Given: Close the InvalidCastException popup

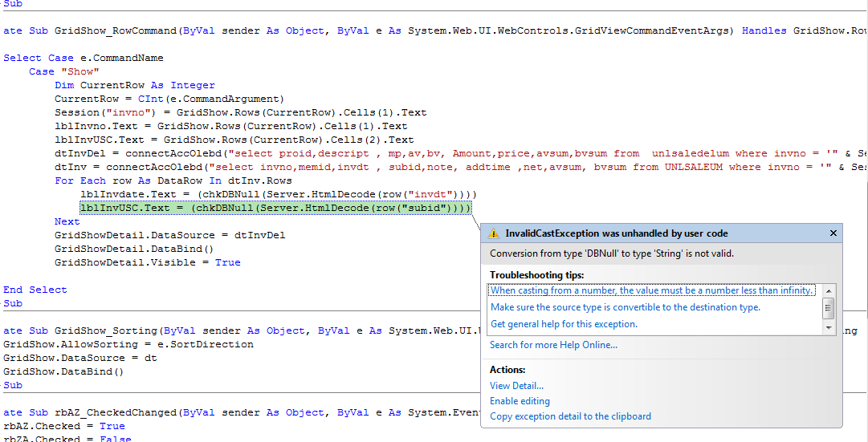Looking at the screenshot, I should [x=833, y=233].
